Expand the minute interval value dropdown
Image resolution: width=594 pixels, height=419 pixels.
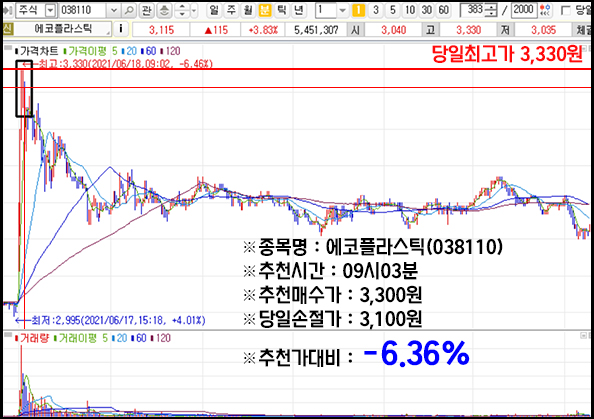pyautogui.click(x=342, y=10)
